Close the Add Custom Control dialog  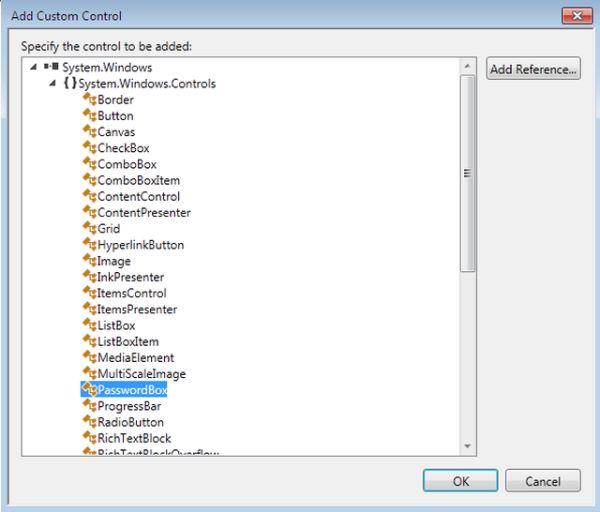[577, 16]
